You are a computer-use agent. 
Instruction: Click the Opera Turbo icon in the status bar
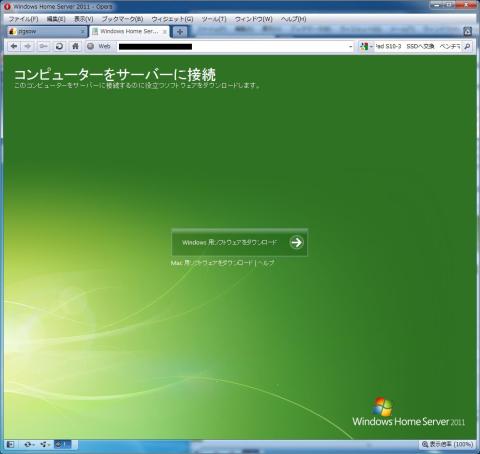(x=62, y=444)
